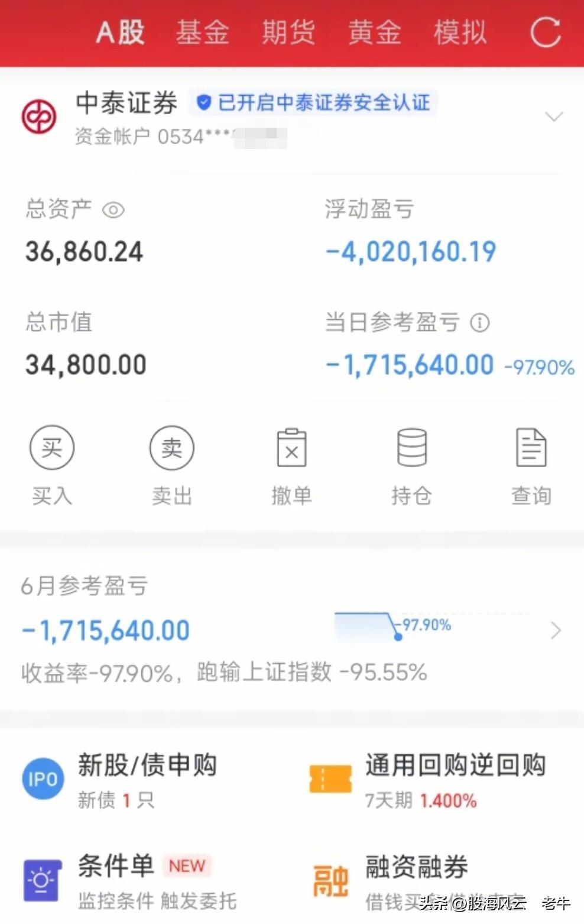The height and width of the screenshot is (924, 584).
Task: Toggle total assets visibility with the eye icon
Action: point(113,210)
